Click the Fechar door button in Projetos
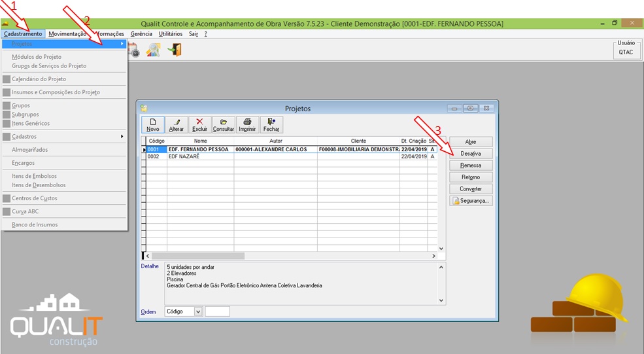Viewport: 644px width, 354px height. (271, 124)
